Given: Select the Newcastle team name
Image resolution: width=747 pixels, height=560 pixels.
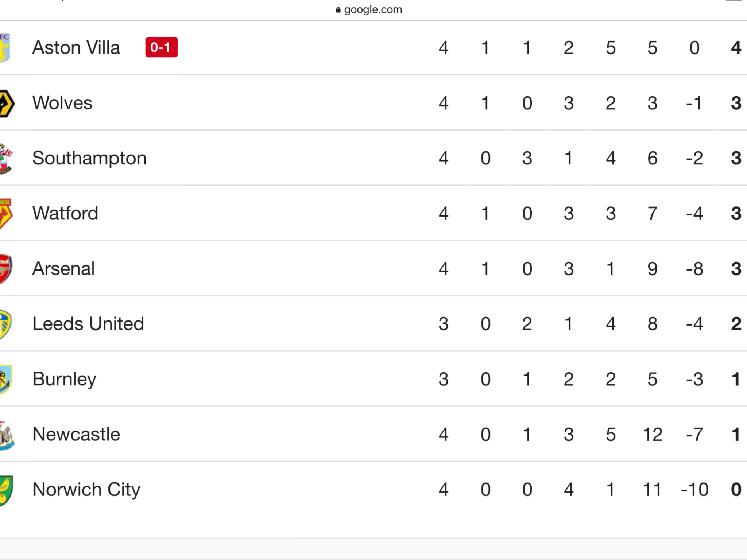Looking at the screenshot, I should pyautogui.click(x=76, y=434).
